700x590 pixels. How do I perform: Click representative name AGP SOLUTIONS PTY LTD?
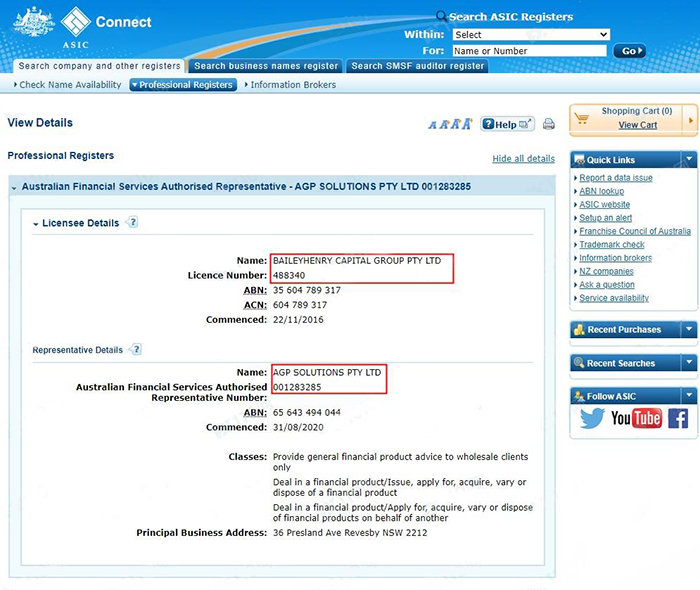[x=327, y=372]
